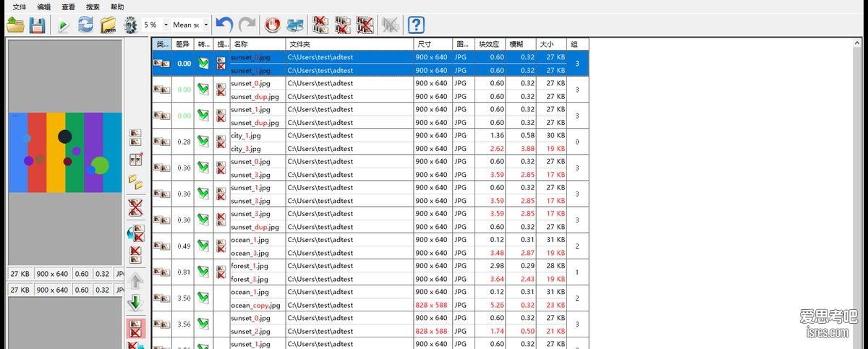This screenshot has width=868, height=349.
Task: Click the 30 KB size cell
Action: click(x=556, y=135)
